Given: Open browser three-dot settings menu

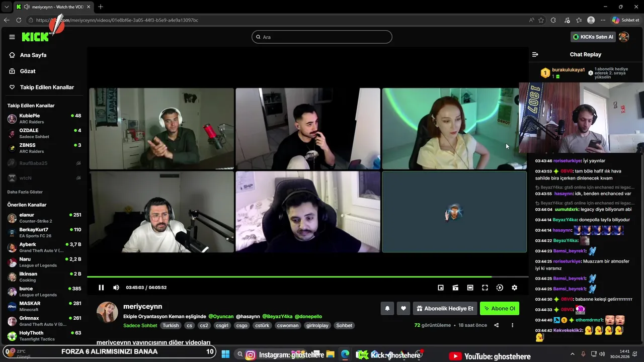Looking at the screenshot, I should [603, 20].
